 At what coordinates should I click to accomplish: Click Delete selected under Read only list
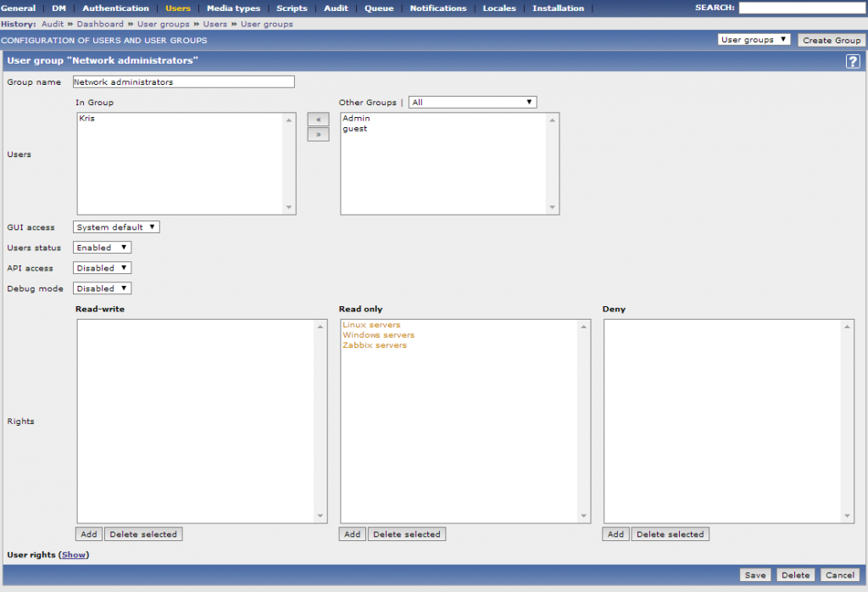coord(406,534)
